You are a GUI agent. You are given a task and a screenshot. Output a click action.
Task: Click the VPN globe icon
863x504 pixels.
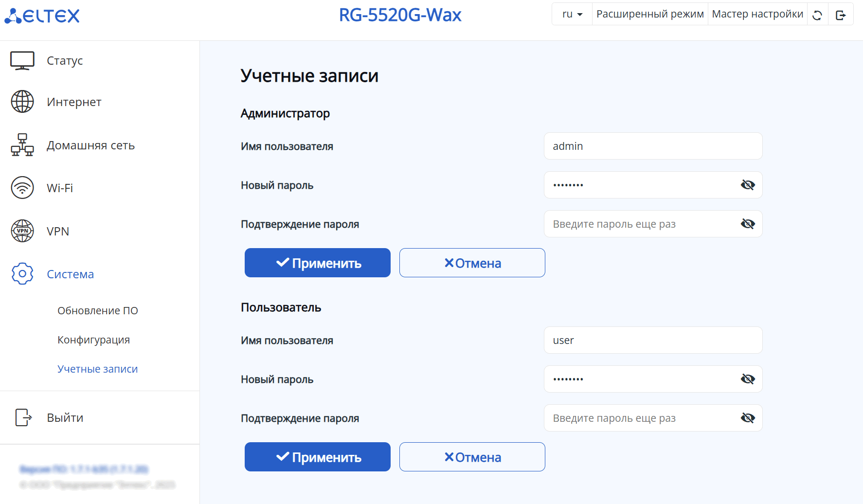pos(22,231)
